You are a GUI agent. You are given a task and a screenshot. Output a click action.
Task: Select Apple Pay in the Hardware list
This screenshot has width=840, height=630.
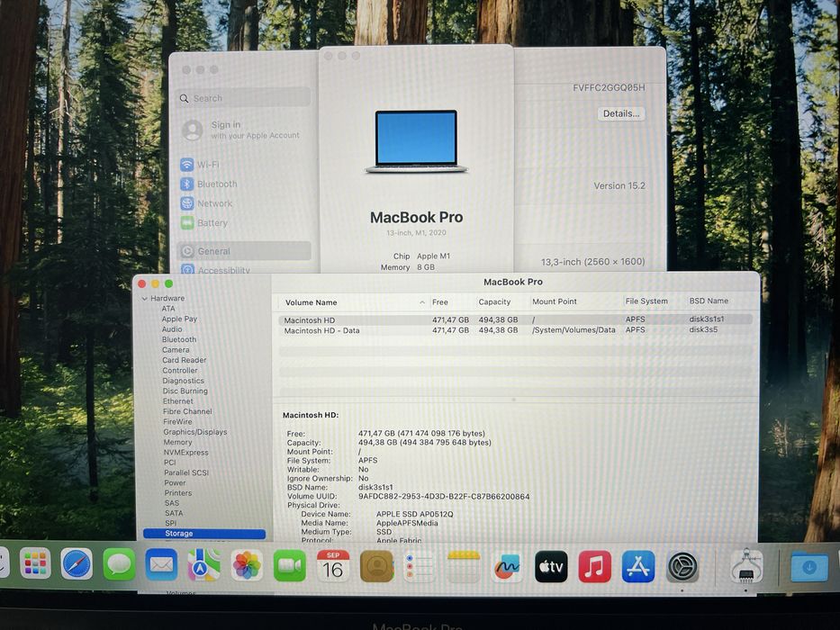179,319
